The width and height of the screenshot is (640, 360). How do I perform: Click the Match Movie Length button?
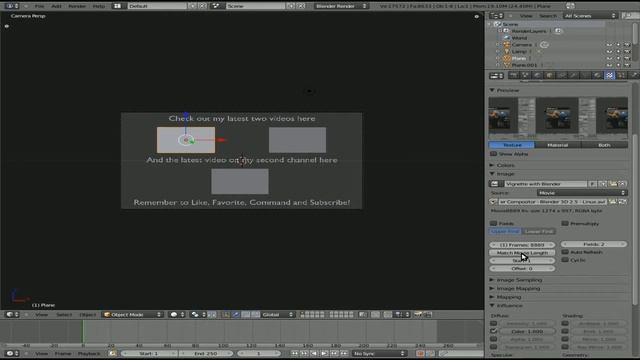[522, 253]
